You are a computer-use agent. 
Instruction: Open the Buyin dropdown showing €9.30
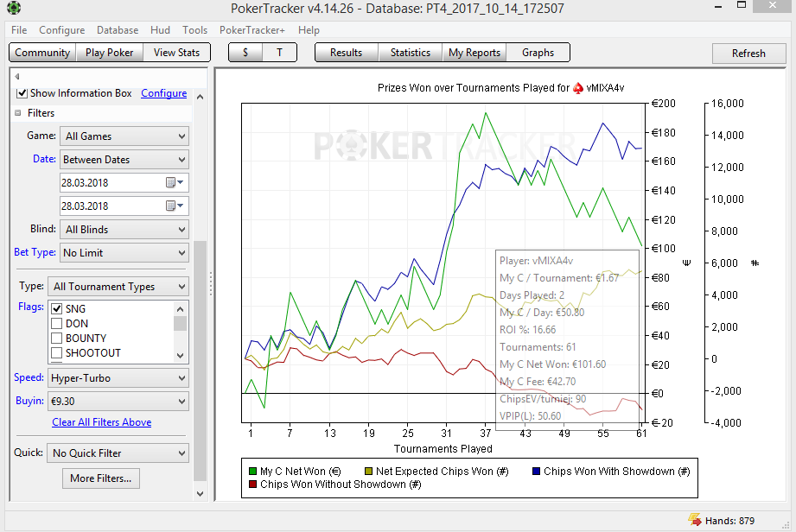118,401
